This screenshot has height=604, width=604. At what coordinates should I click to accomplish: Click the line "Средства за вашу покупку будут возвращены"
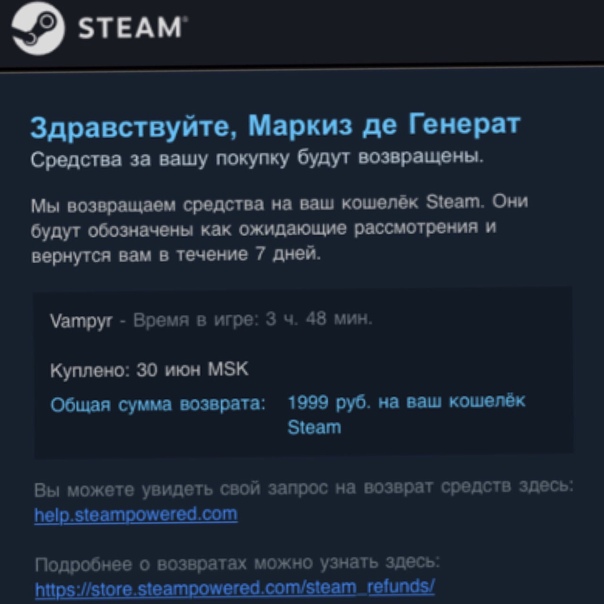coord(257,158)
